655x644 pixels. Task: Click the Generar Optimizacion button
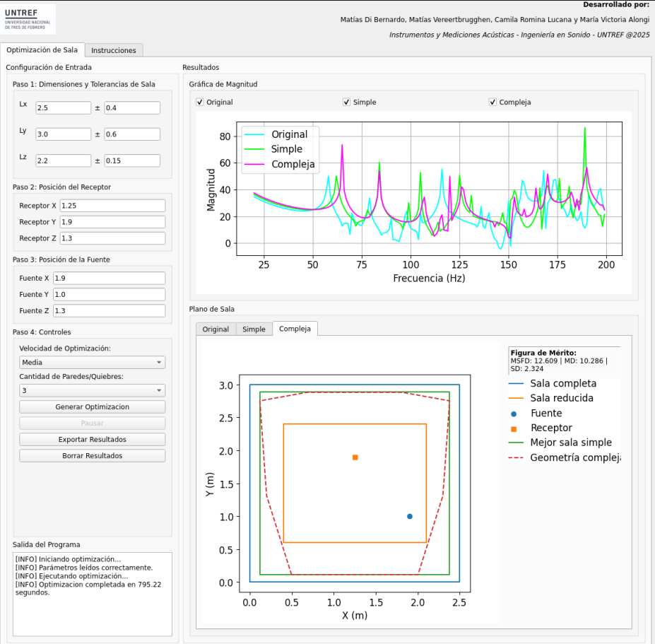pyautogui.click(x=93, y=406)
